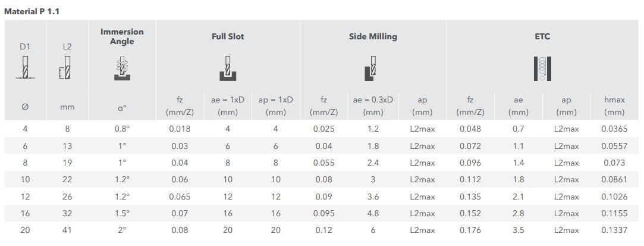Image resolution: width=644 pixels, height=246 pixels.
Task: Click L2 value 41 cell
Action: 67,231
